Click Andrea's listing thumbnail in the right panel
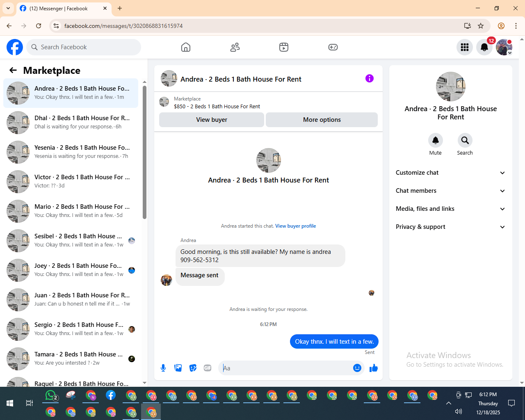Viewport: 525px width, 420px height. click(451, 87)
